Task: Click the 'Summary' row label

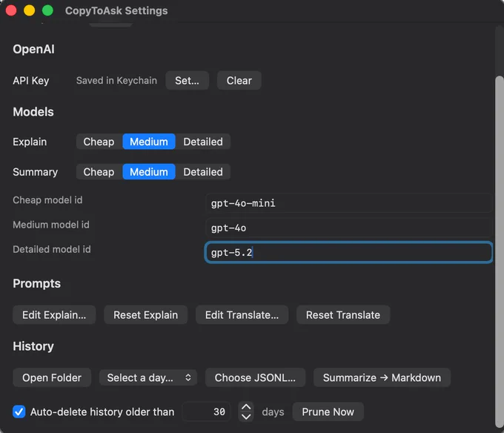Action: [36, 172]
